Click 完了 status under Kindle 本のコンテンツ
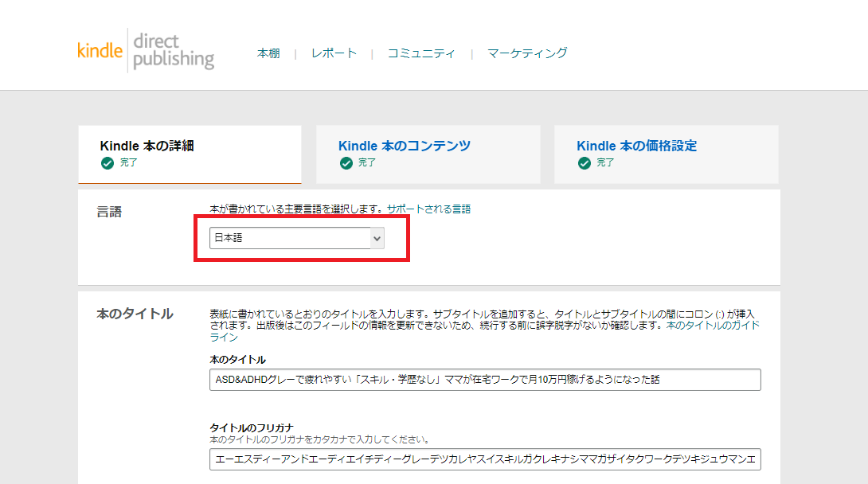Viewport: 868px width, 484px height. 366,162
